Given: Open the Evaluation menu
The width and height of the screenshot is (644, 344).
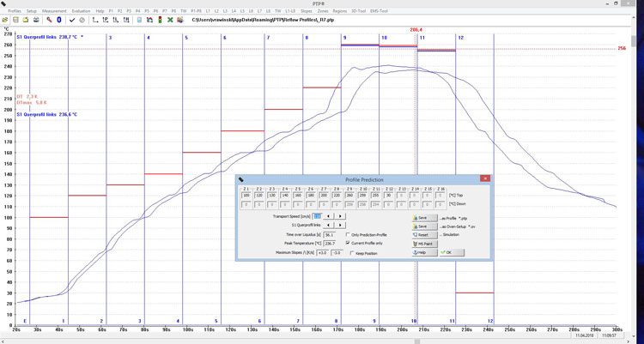Looking at the screenshot, I should pyautogui.click(x=81, y=10).
